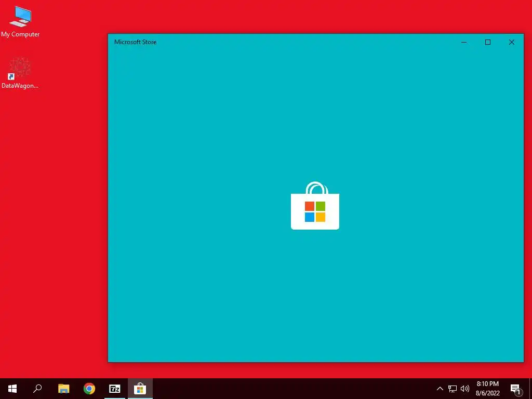
Task: Open the clock showing 8:10 PM
Action: (487, 389)
